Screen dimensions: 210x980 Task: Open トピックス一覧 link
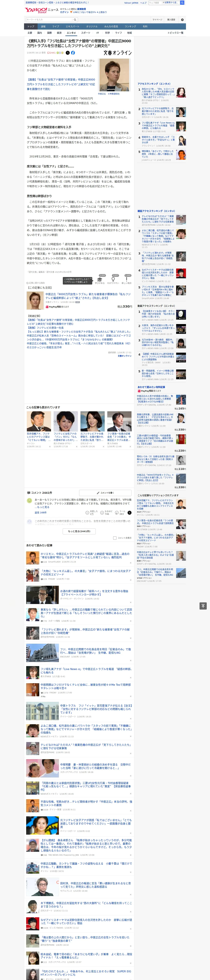pyautogui.click(x=175, y=33)
